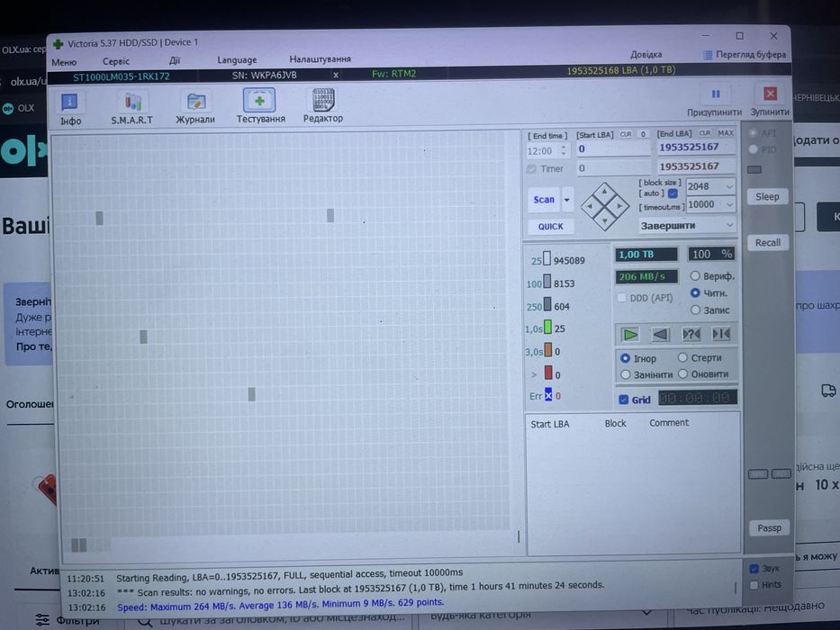Expand the timeout 10000 dropdown
This screenshot has height=630, width=840.
(x=729, y=204)
